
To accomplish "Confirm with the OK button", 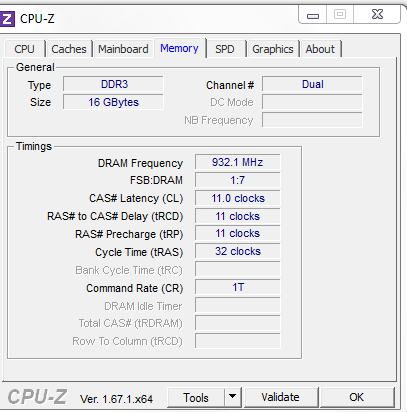I will coord(357,397).
